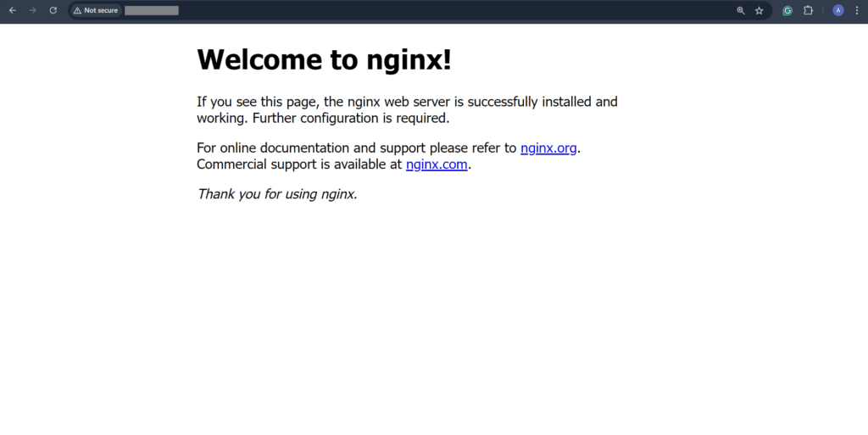Follow the nginx.com link
Screen dimensions: 868x435
click(437, 165)
